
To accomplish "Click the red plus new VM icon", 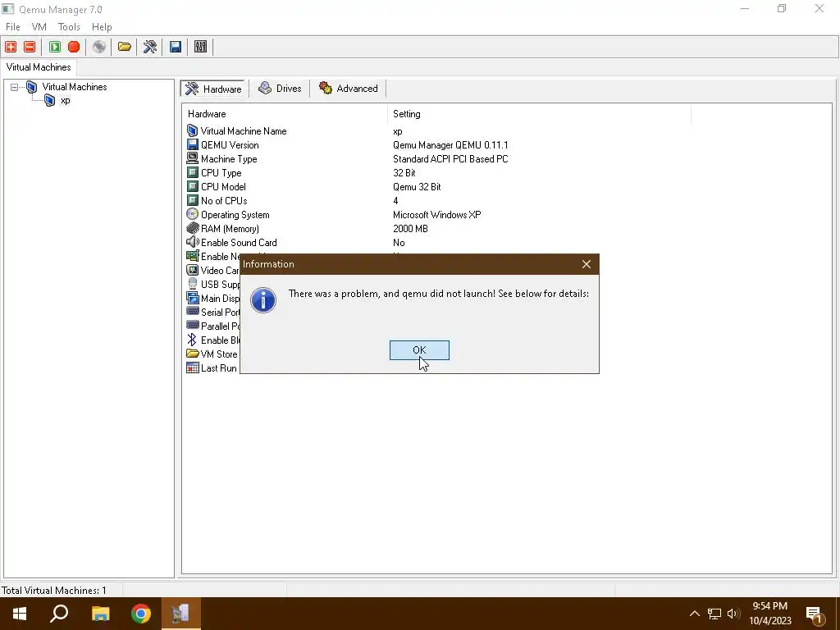I will (x=11, y=47).
